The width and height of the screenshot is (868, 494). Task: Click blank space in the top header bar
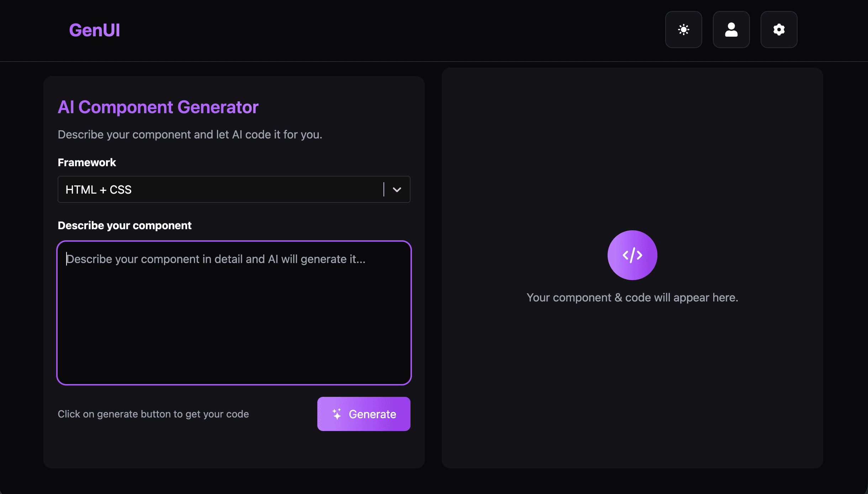click(x=391, y=30)
